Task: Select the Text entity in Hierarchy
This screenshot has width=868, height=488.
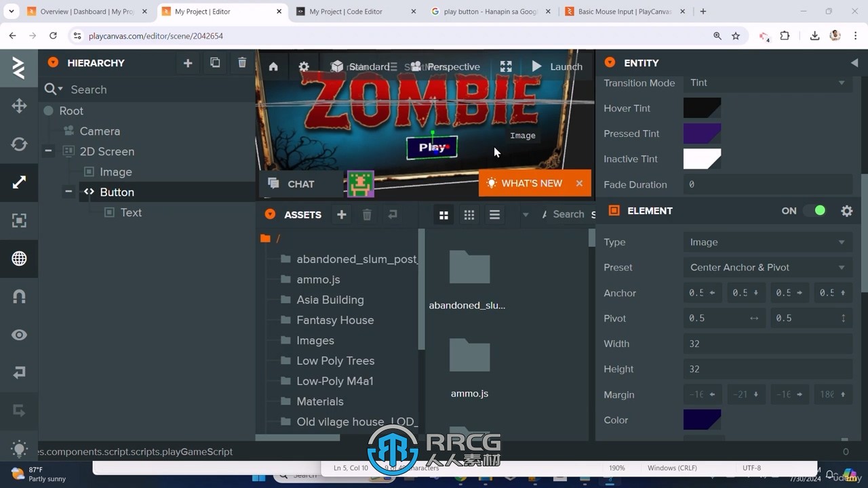Action: pyautogui.click(x=131, y=213)
